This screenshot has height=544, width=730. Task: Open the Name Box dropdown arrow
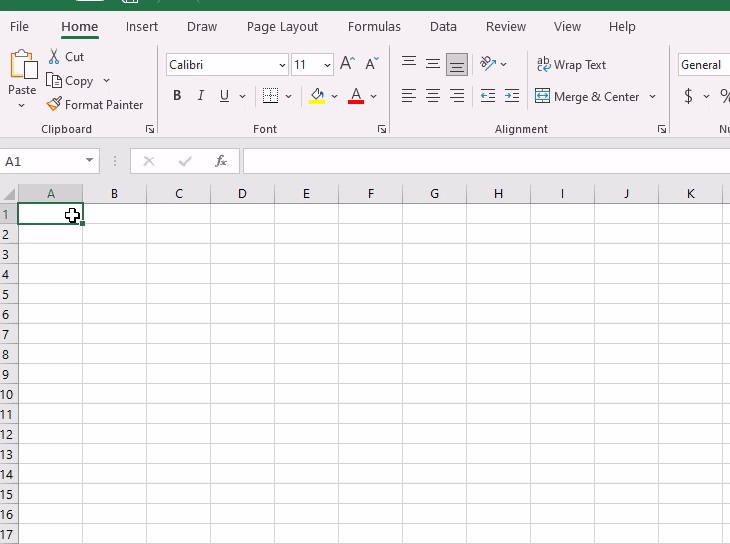pos(89,161)
